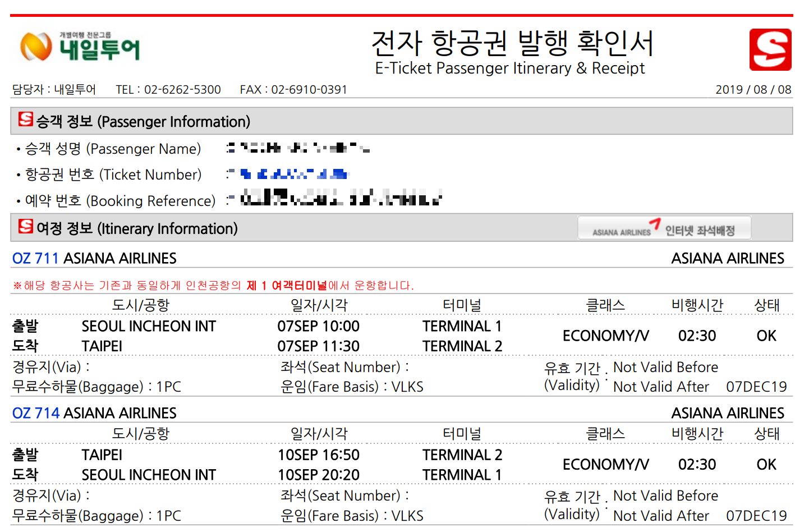The image size is (795, 532).
Task: Click the 예약 번호 (Booking Reference) label
Action: [x=120, y=200]
